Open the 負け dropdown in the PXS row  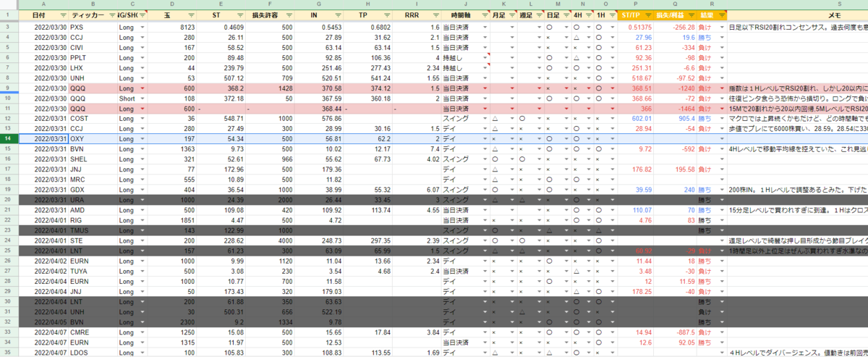coord(721,27)
